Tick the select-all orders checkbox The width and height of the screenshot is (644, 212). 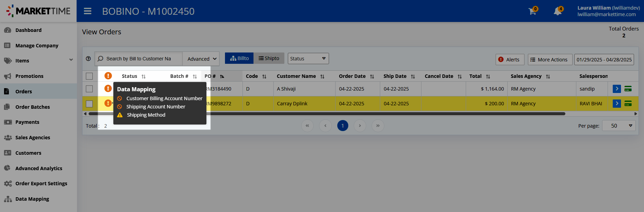pyautogui.click(x=89, y=76)
